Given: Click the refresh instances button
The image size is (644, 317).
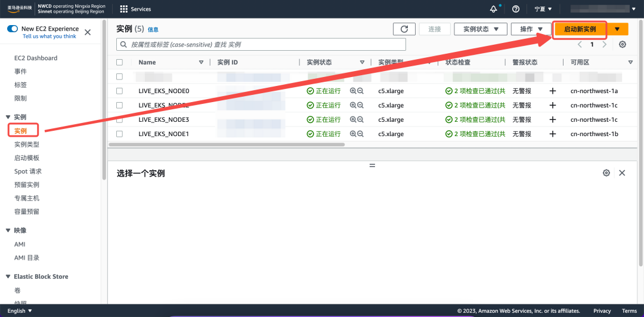Looking at the screenshot, I should 404,29.
